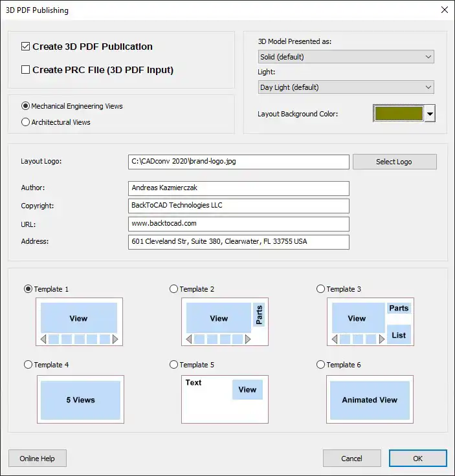Image resolution: width=455 pixels, height=476 pixels.
Task: Click the right arrow in Template 1 preview
Action: [115, 339]
